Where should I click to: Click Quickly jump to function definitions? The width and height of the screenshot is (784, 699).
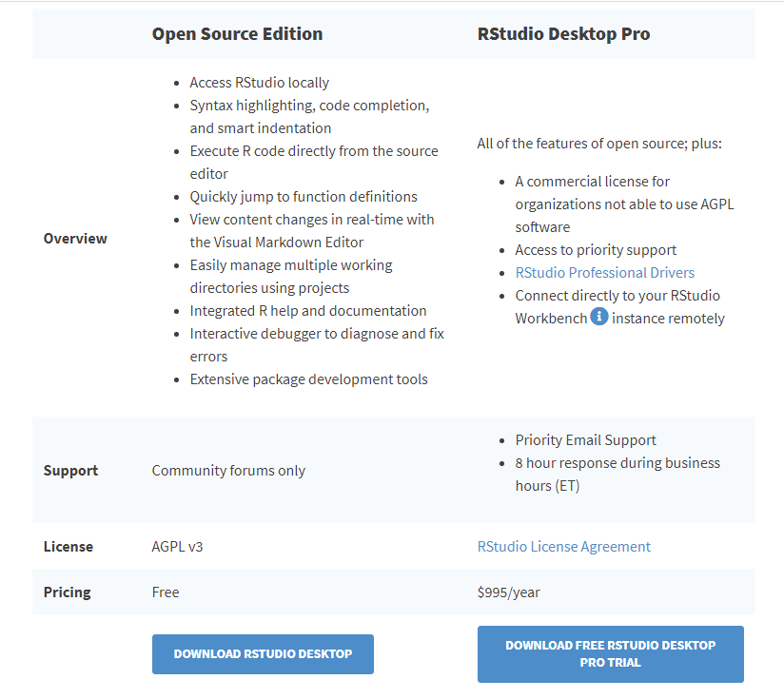[x=304, y=197]
